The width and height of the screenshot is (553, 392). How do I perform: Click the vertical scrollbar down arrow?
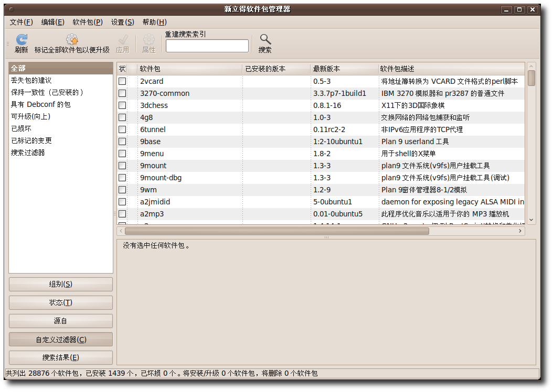pyautogui.click(x=531, y=220)
